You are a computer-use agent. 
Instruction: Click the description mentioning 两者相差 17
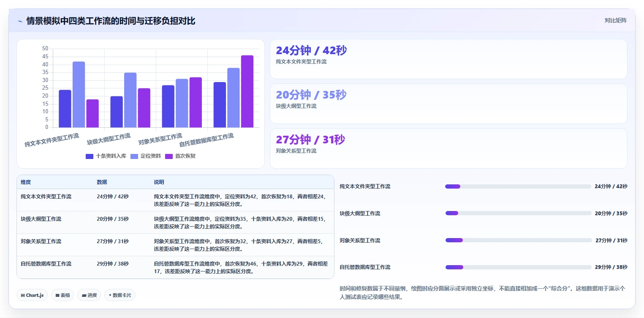coord(241,268)
